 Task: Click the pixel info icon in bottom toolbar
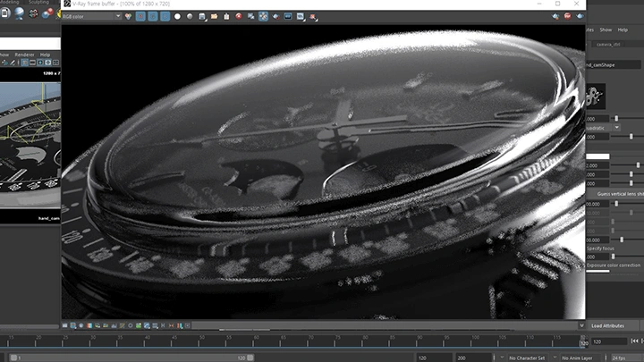click(73, 325)
